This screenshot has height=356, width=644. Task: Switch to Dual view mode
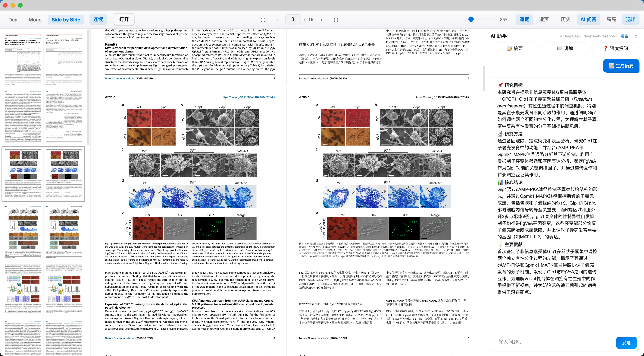click(x=13, y=20)
